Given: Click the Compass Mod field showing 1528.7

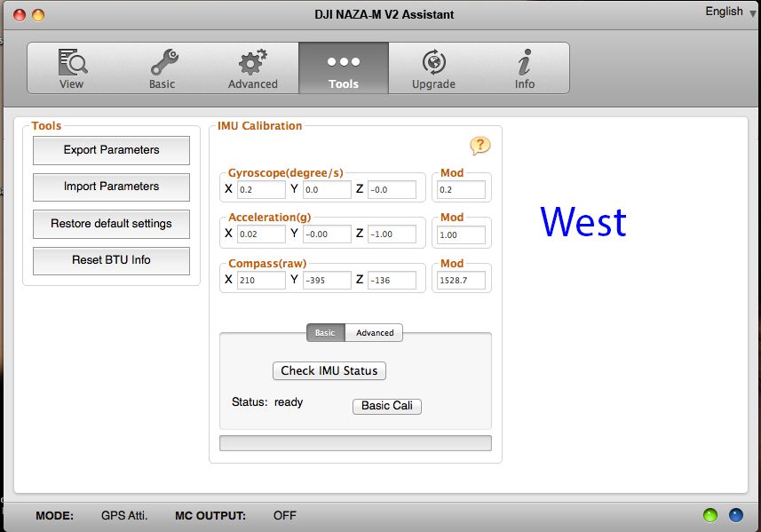Looking at the screenshot, I should (461, 280).
